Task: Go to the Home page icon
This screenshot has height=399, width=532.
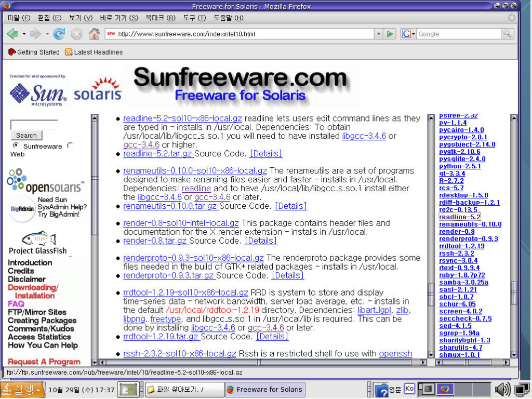Action: [95, 34]
